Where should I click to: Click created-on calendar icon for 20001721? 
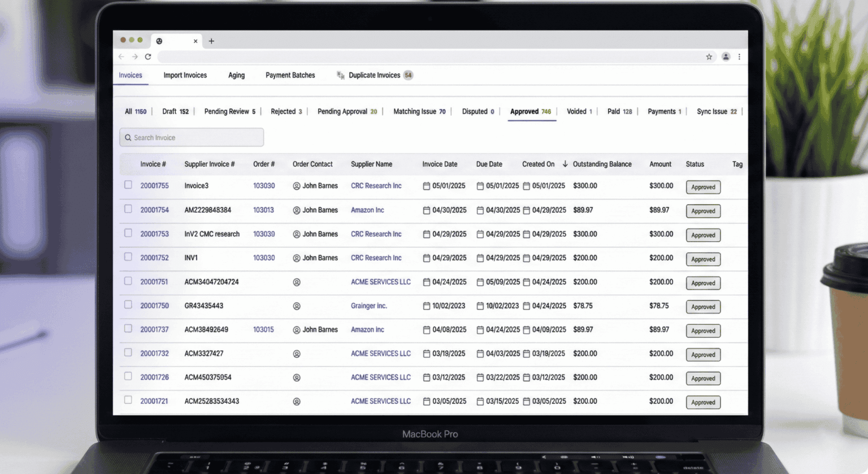526,402
